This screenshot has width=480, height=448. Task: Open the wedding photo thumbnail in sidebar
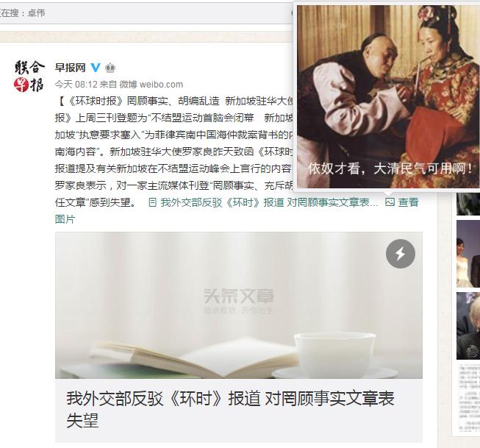point(468,253)
